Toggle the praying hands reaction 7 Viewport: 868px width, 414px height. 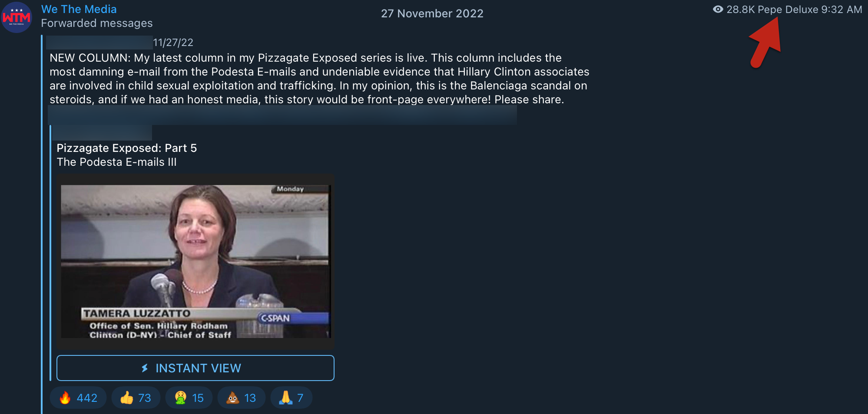tap(291, 398)
